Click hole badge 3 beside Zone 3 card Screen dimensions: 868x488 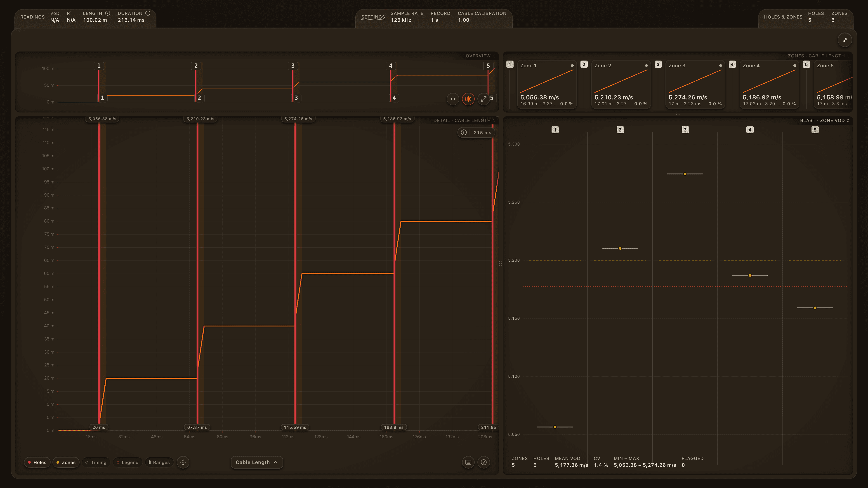coord(658,64)
